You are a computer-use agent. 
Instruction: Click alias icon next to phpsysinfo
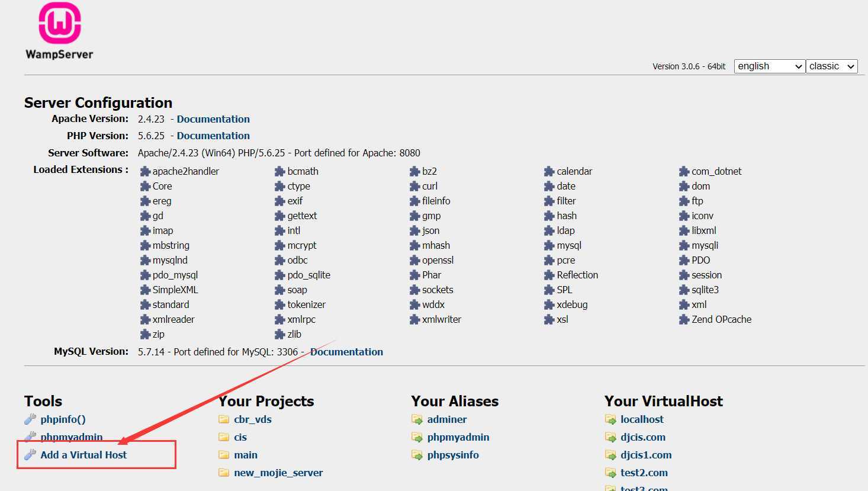417,455
